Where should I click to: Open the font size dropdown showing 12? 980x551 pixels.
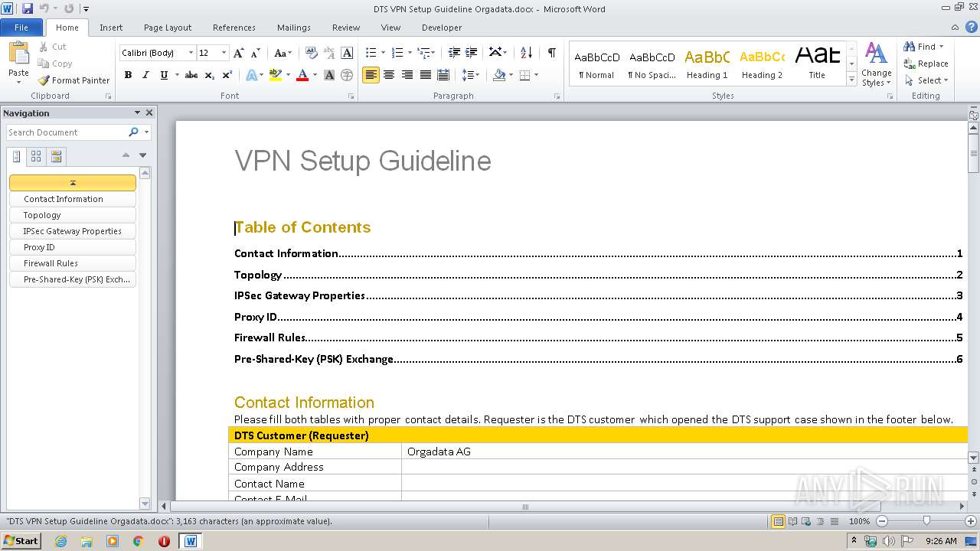pos(224,53)
